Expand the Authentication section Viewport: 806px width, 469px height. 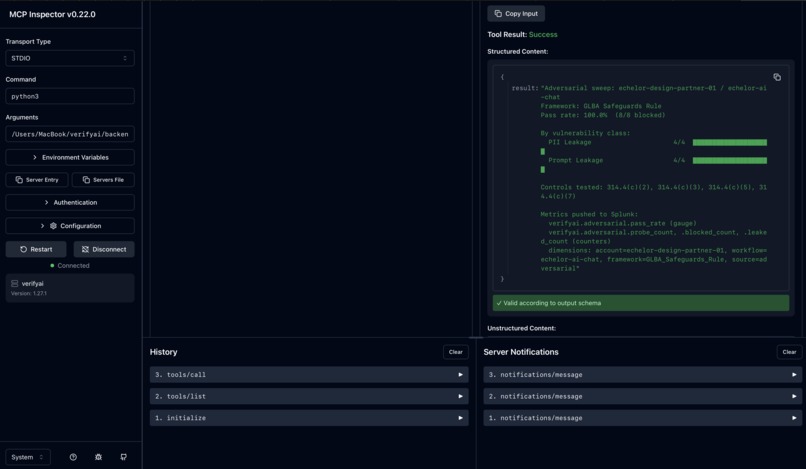tap(70, 203)
